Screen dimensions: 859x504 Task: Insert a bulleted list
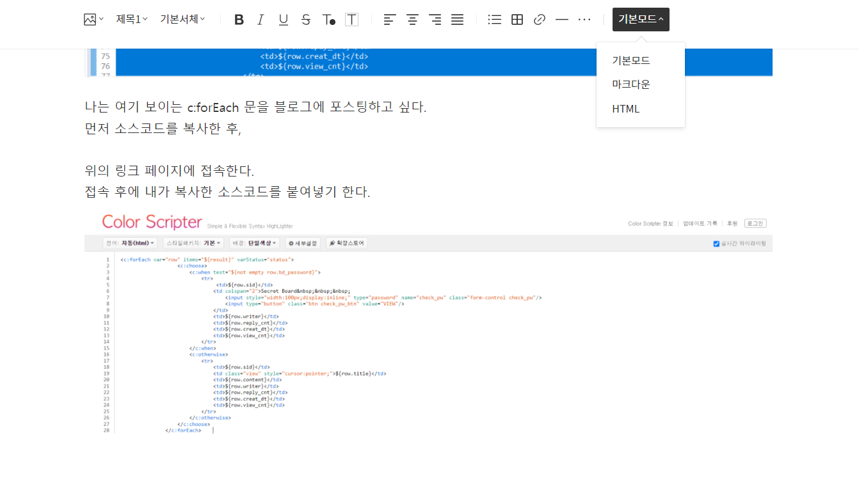494,20
